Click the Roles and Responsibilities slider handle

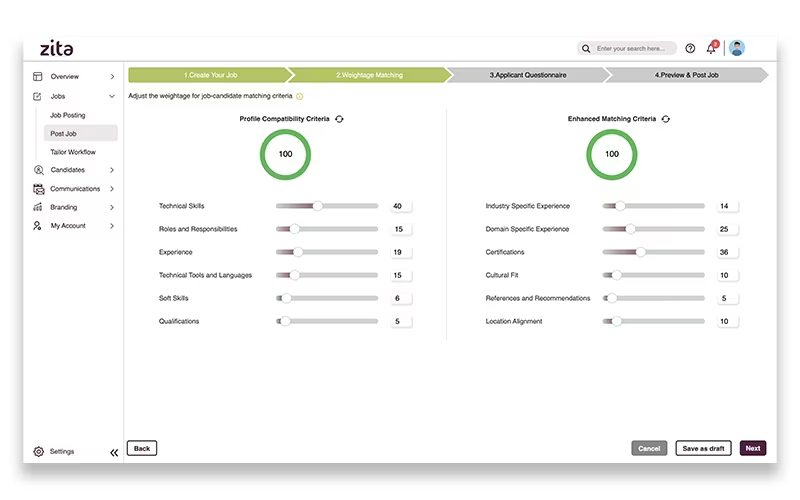pyautogui.click(x=294, y=229)
